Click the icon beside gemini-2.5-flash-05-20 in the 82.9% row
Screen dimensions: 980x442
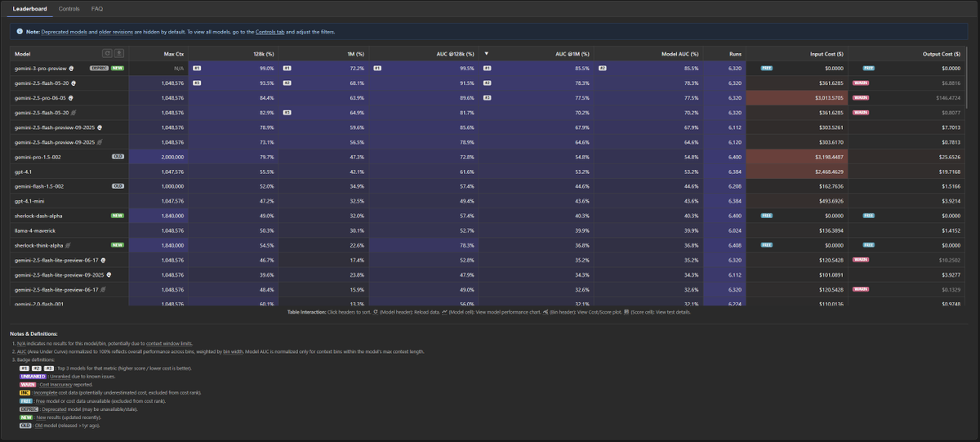pyautogui.click(x=74, y=112)
